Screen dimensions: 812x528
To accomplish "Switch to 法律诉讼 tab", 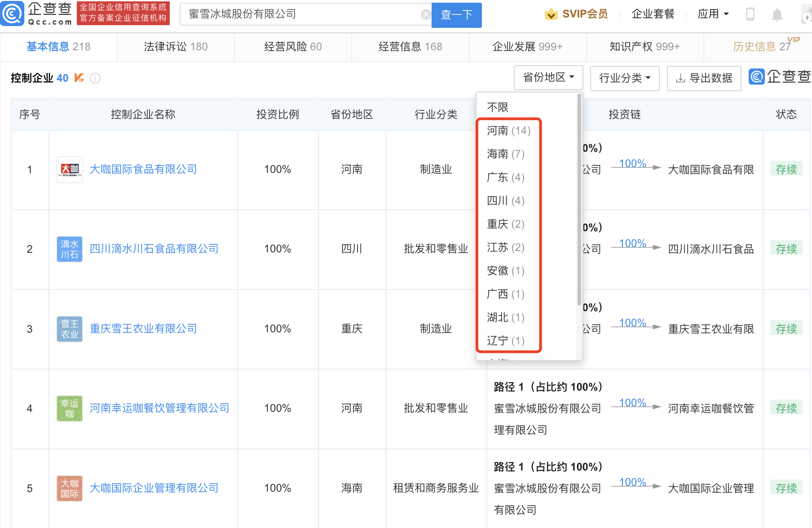I will [176, 47].
